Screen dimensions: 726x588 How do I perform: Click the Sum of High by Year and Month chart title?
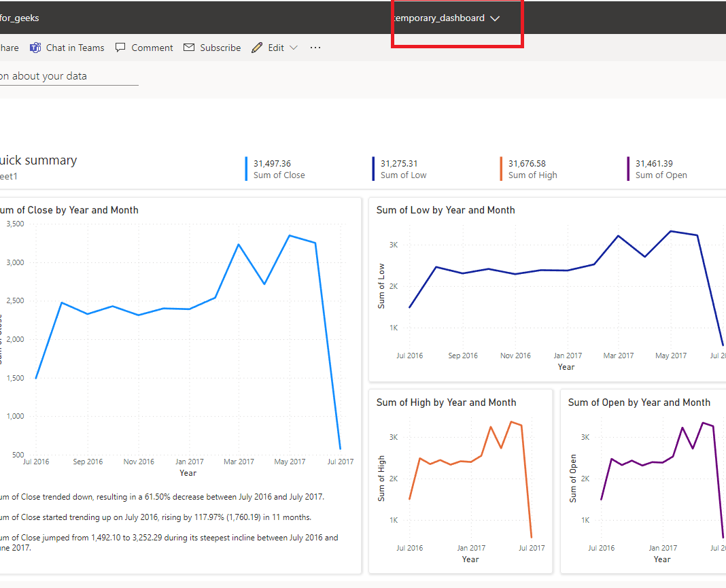447,403
